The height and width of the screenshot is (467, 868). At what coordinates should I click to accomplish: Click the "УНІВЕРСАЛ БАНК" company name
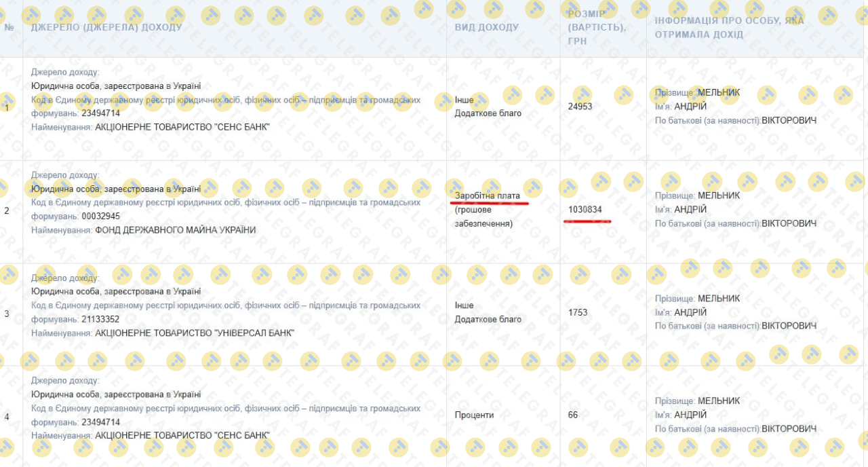click(x=195, y=333)
